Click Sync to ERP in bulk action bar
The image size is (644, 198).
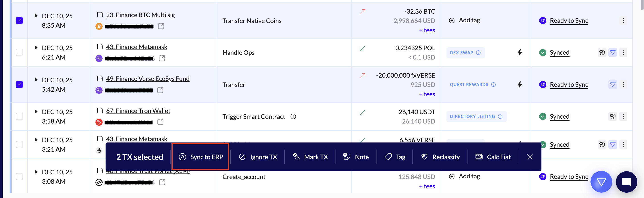pyautogui.click(x=201, y=157)
